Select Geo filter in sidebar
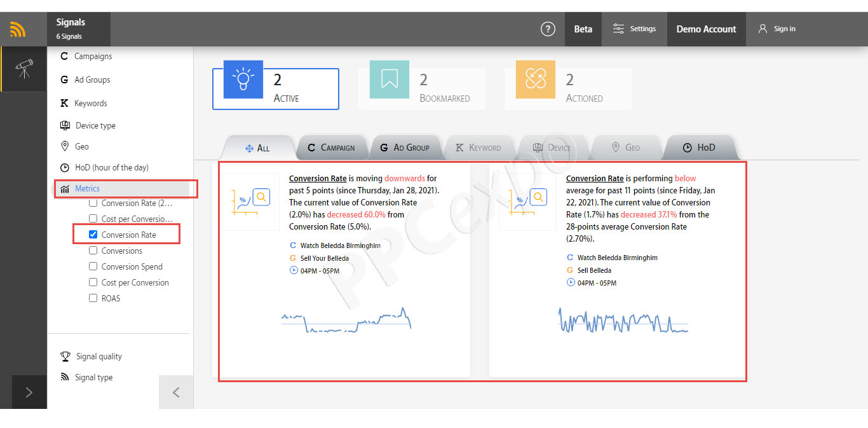The image size is (868, 428). click(81, 146)
